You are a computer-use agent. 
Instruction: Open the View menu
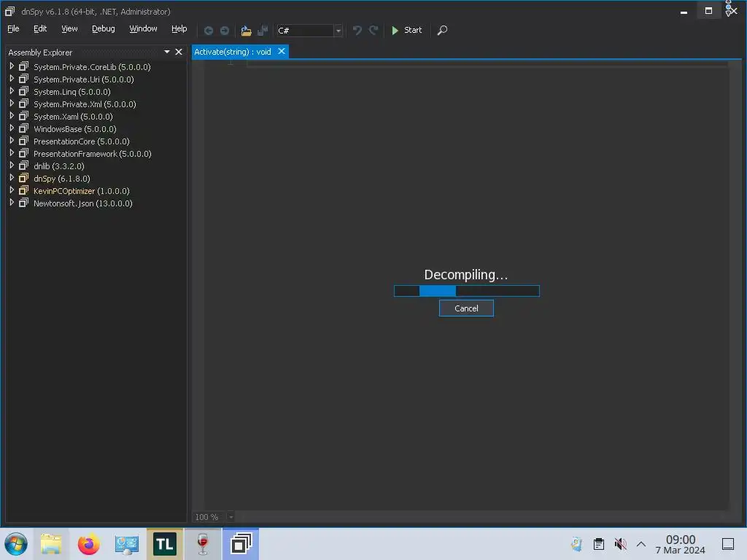pos(69,28)
